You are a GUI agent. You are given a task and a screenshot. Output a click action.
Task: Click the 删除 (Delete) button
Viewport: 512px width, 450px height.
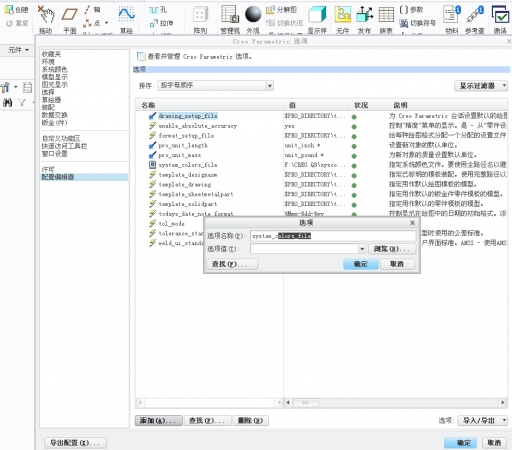(251, 420)
